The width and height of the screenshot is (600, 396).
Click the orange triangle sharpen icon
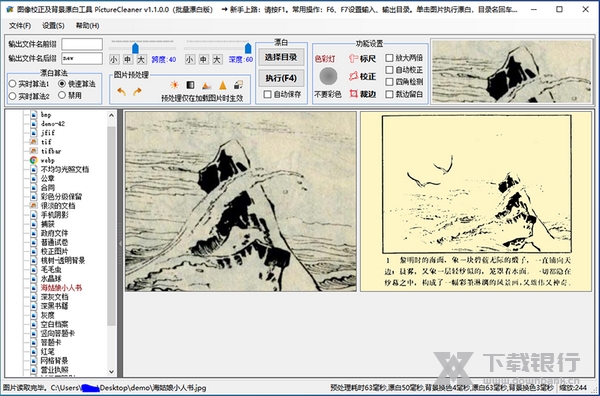point(223,85)
